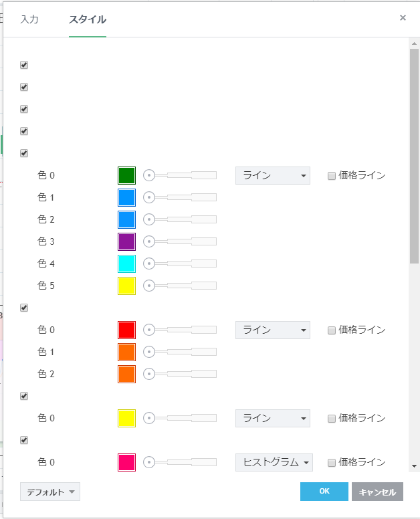The width and height of the screenshot is (420, 519).
Task: Toggle 価格ライン checkbox beside green swatch
Action: coord(331,176)
